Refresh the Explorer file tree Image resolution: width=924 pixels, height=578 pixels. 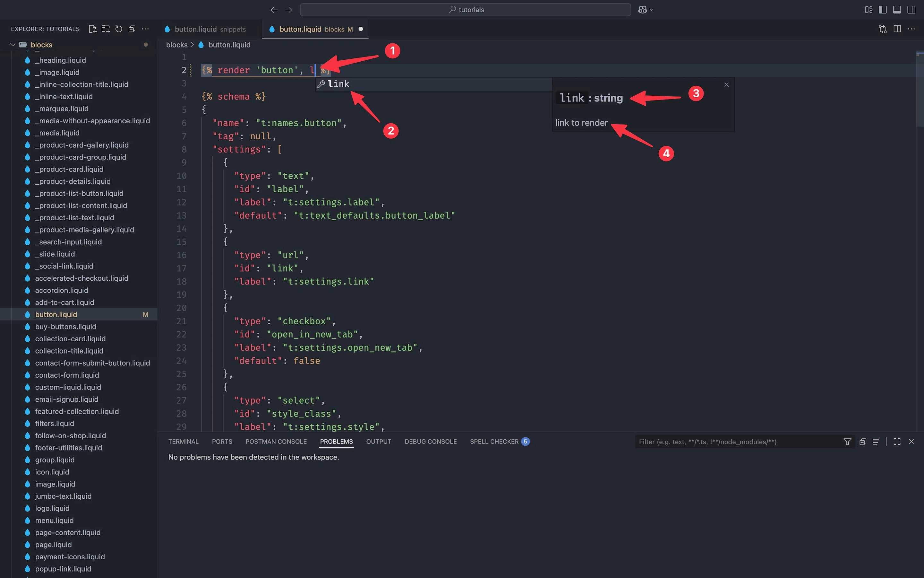(x=119, y=29)
